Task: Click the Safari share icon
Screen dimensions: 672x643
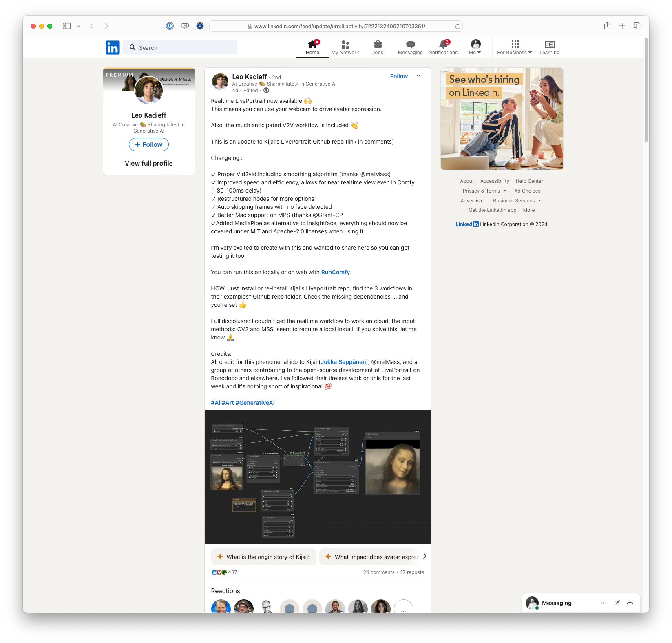Action: pyautogui.click(x=607, y=26)
